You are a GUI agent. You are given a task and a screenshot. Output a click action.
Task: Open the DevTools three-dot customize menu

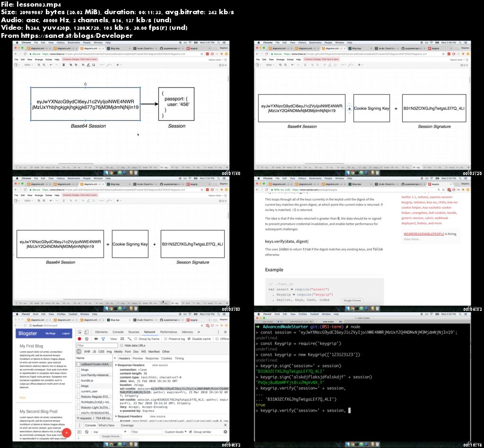point(218,332)
